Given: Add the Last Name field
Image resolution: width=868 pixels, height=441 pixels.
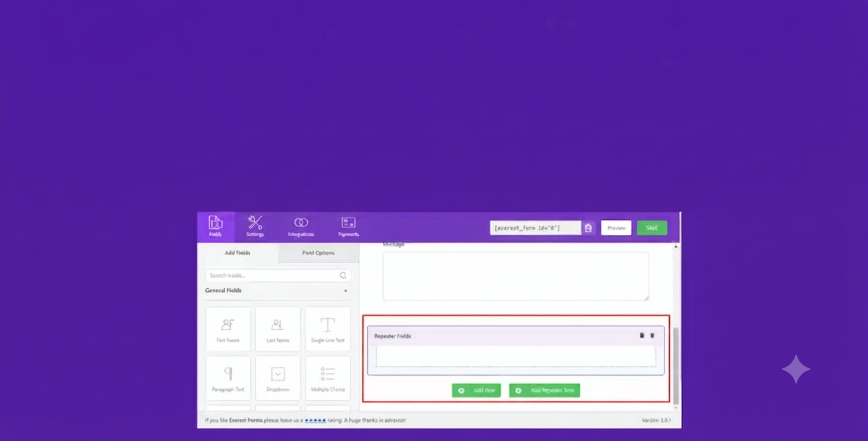Looking at the screenshot, I should click(278, 329).
